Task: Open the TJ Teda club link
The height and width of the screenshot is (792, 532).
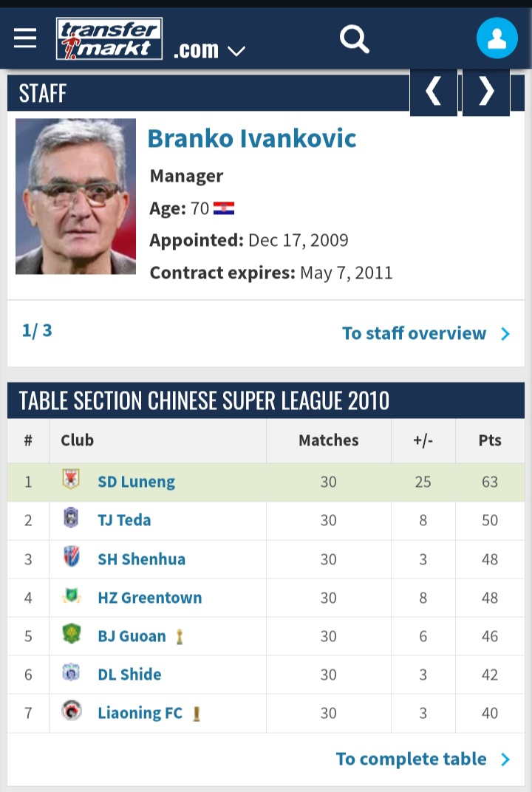Action: point(124,520)
